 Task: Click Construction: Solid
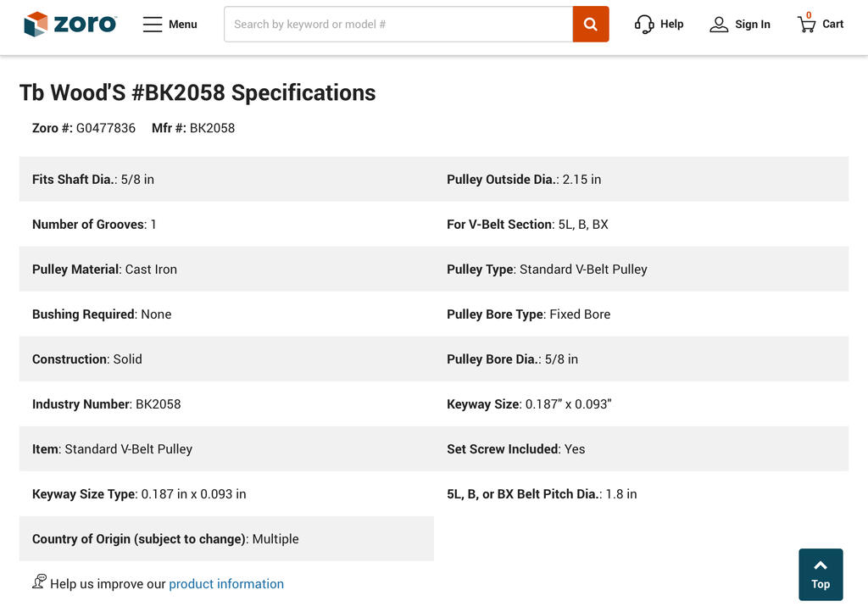(226, 359)
